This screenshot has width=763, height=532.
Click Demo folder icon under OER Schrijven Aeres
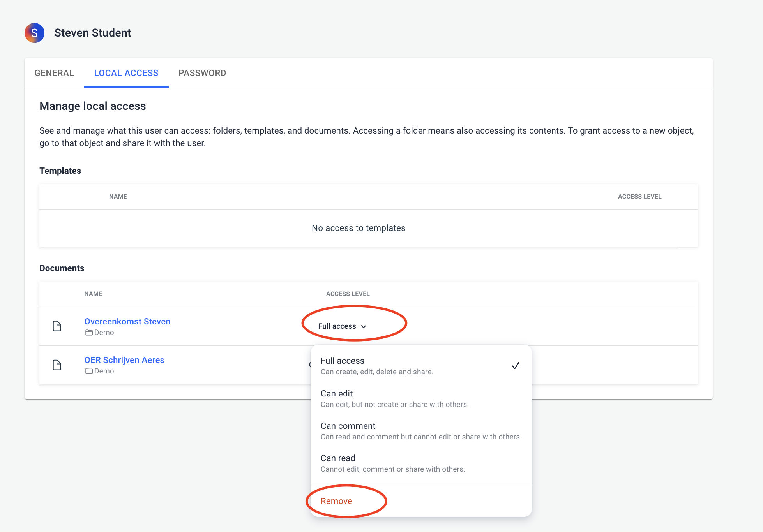89,371
